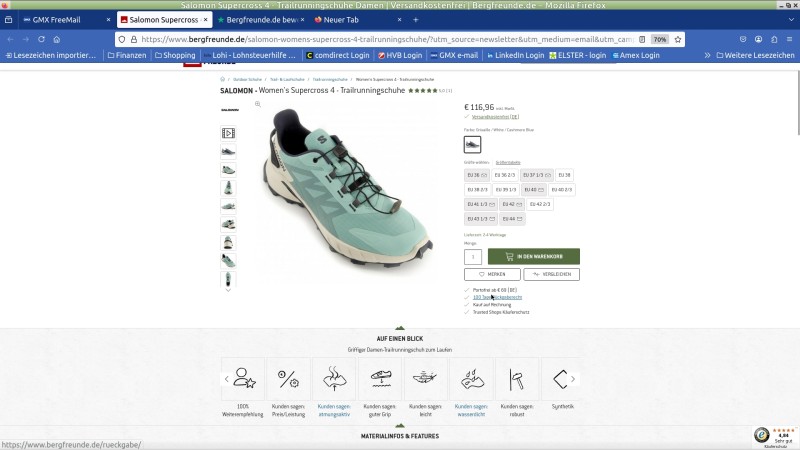Open the Shopping bookmarks folder
800x450 pixels.
tap(175, 55)
